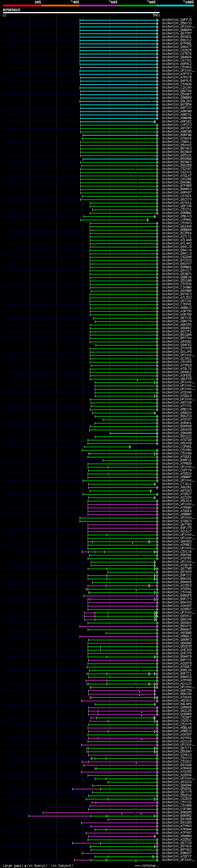Open UniRef100_Q9LZH3 entry
This screenshot has width=197, height=868.
click(177, 101)
